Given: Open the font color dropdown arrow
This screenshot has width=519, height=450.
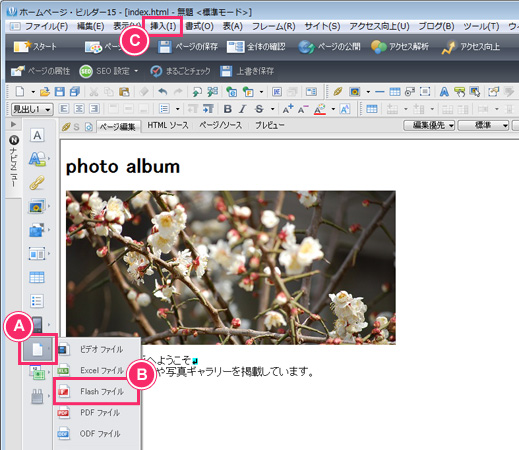Looking at the screenshot, I should click(x=333, y=109).
